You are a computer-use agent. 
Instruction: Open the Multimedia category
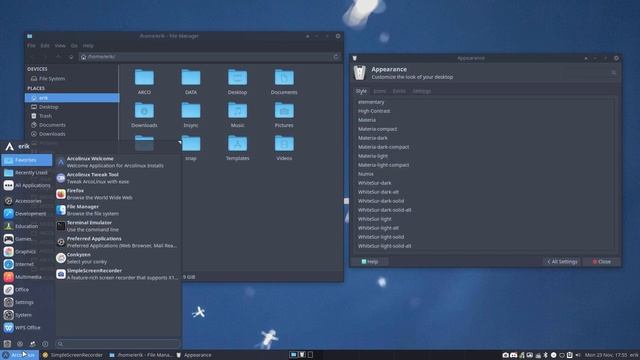27,277
